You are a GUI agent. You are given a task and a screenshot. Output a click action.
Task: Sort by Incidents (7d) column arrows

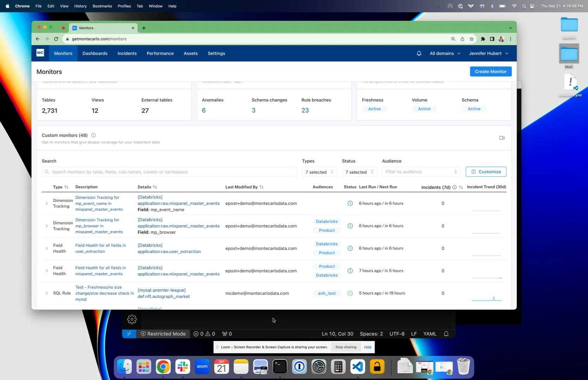pos(461,187)
